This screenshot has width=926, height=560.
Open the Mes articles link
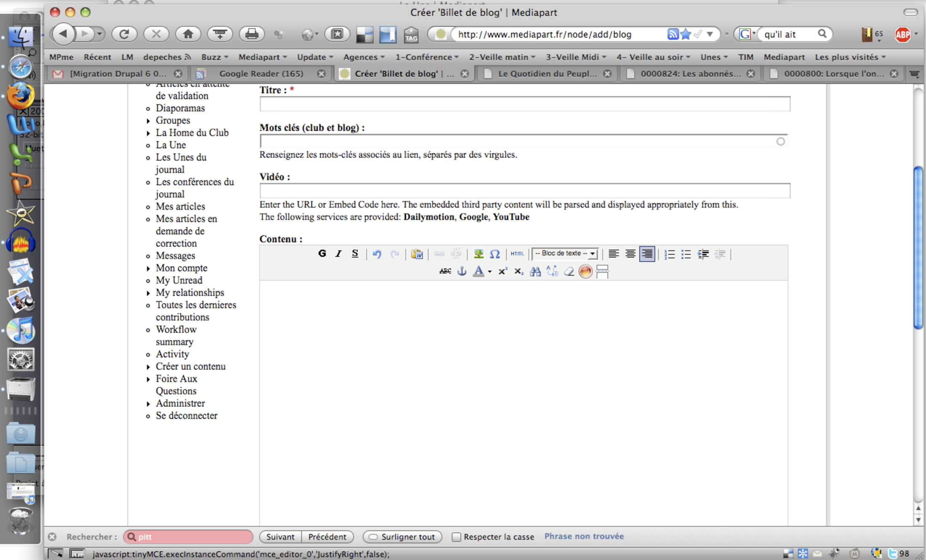(x=180, y=207)
